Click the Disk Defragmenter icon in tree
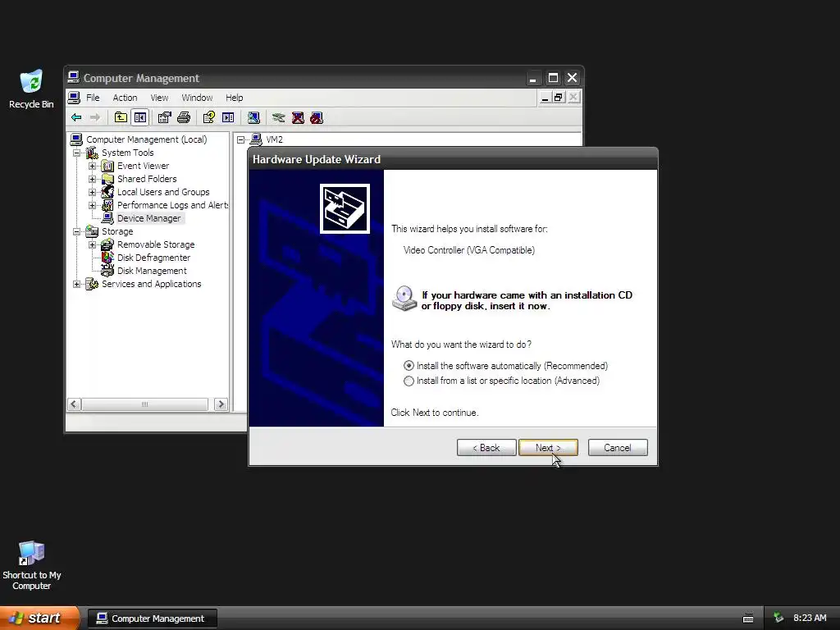840x630 pixels. [107, 258]
